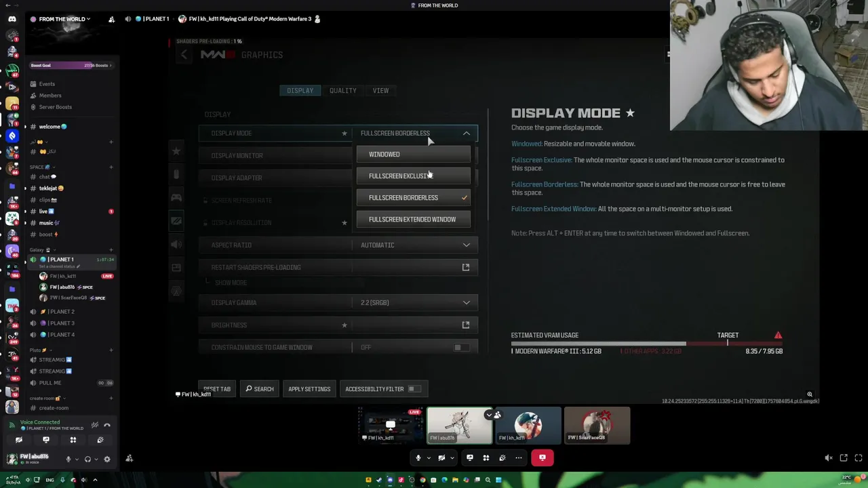Open Server Boosts in Discord sidebar
This screenshot has width=868, height=488.
56,107
